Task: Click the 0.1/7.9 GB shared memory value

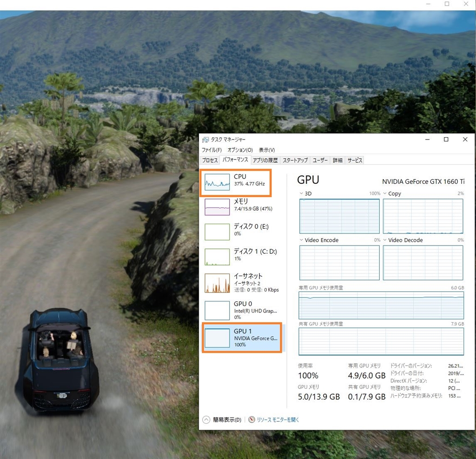Action: point(366,397)
